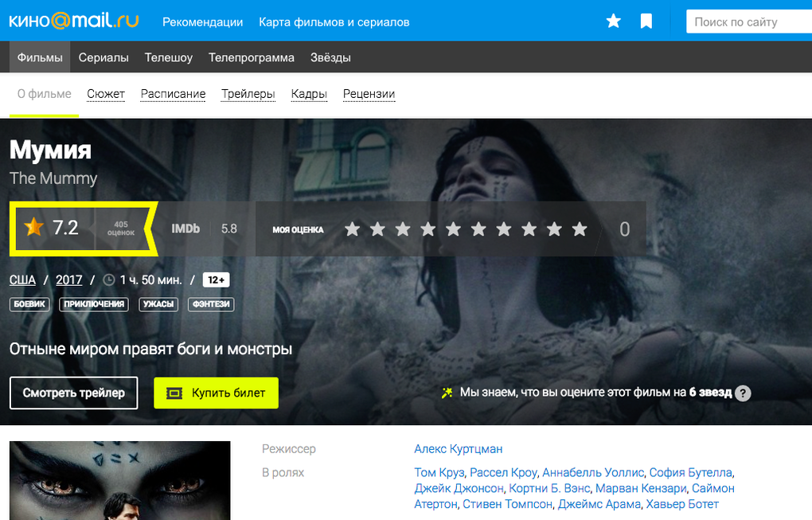Open Марван Кензари actor page
Viewport: 812px width, 520px height.
point(641,488)
